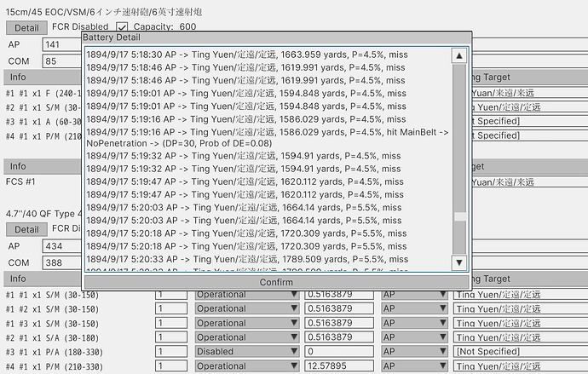Click the value field showing 12.57895
This screenshot has height=374, width=588.
pos(338,366)
